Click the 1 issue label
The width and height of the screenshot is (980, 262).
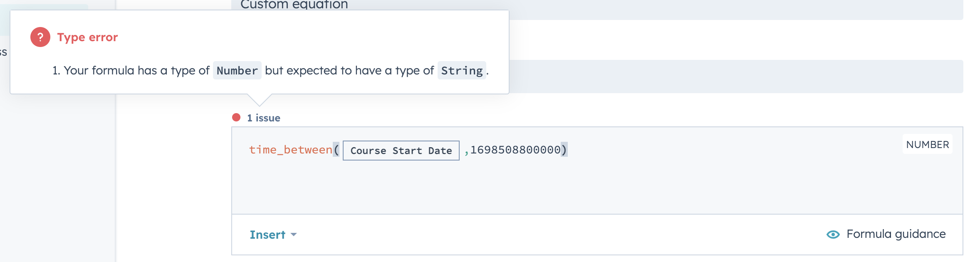263,118
